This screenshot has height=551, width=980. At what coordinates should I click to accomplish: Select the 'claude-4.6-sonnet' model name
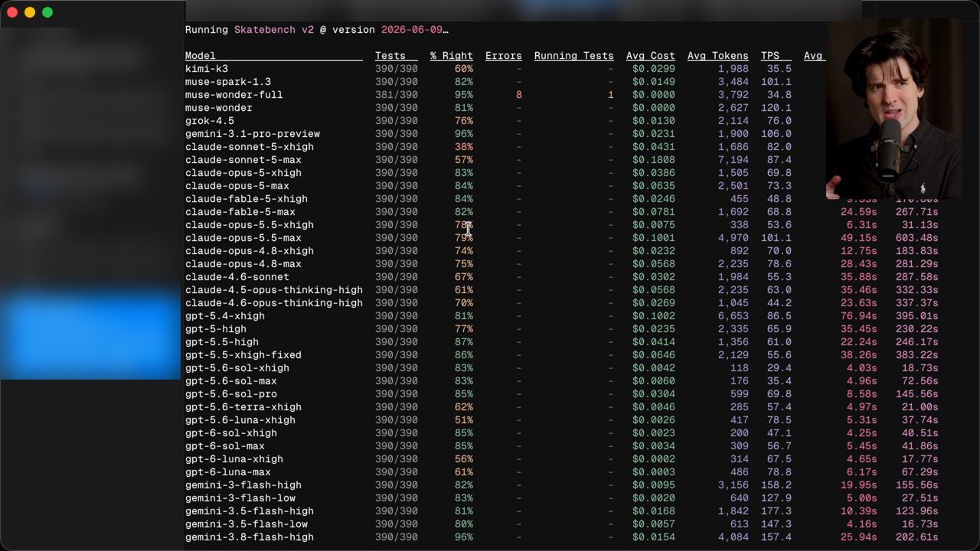[237, 277]
